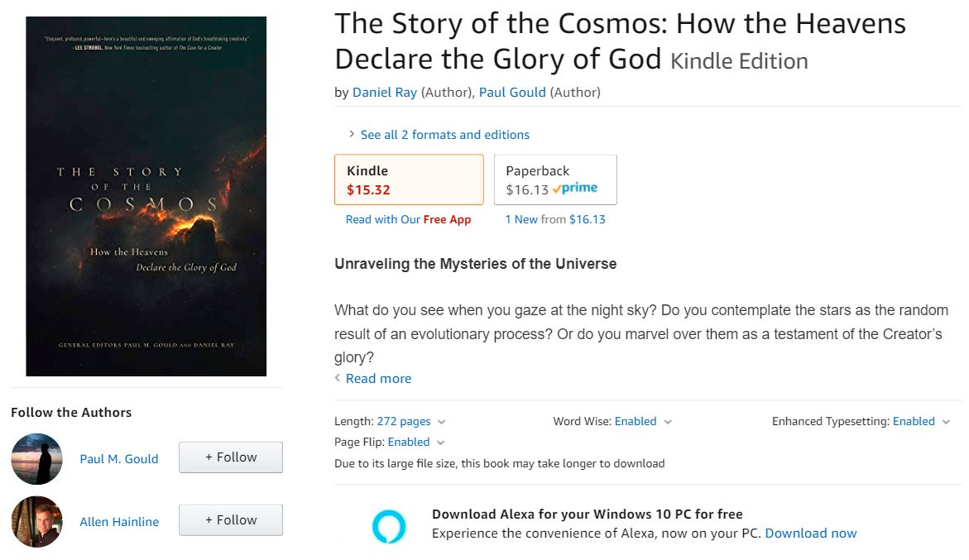Expand See all 2 formats and editions
Image resolution: width=969 pixels, height=560 pixels.
(x=444, y=135)
